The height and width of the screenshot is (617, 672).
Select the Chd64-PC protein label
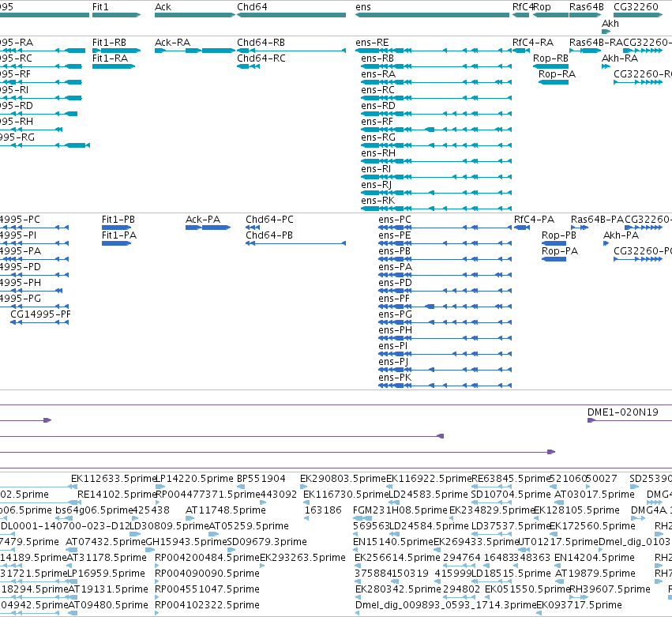269,220
